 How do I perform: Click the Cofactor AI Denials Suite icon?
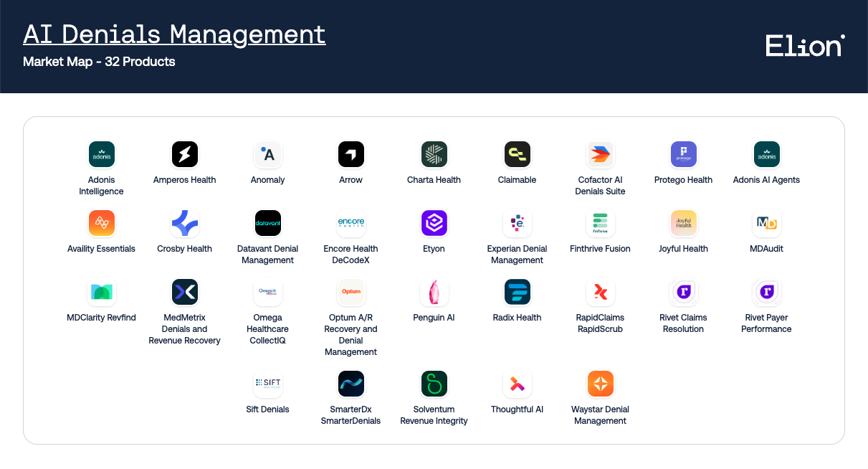point(600,154)
